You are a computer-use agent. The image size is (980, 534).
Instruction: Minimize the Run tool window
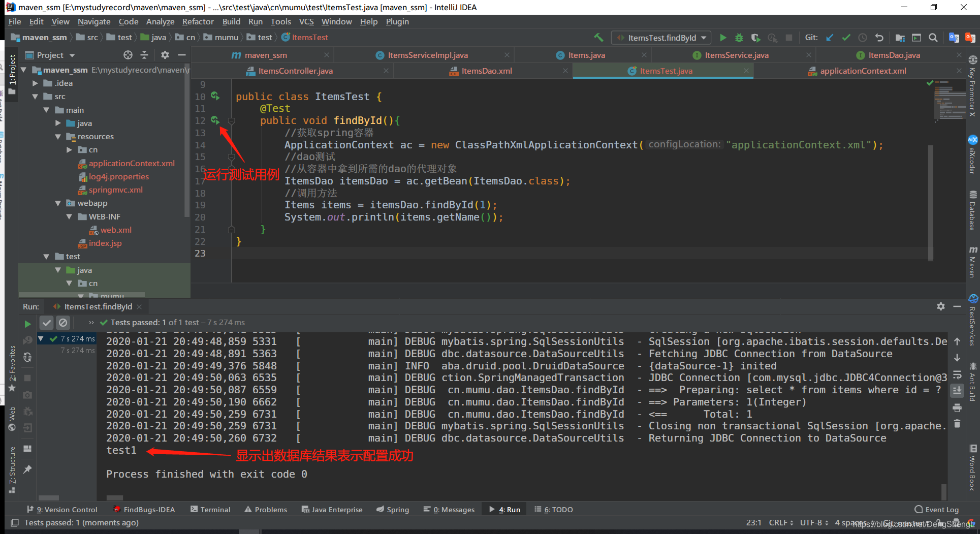tap(957, 306)
